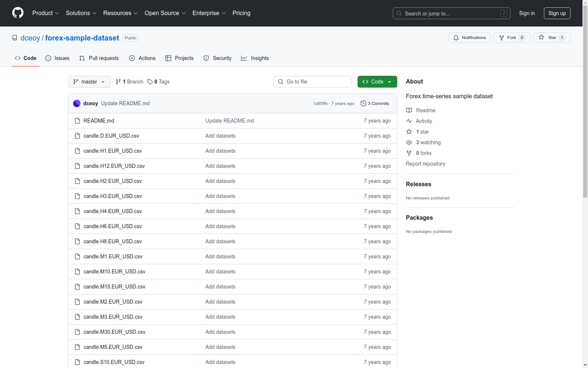Switch to the Projects tab
The image size is (588, 368).
tap(179, 58)
